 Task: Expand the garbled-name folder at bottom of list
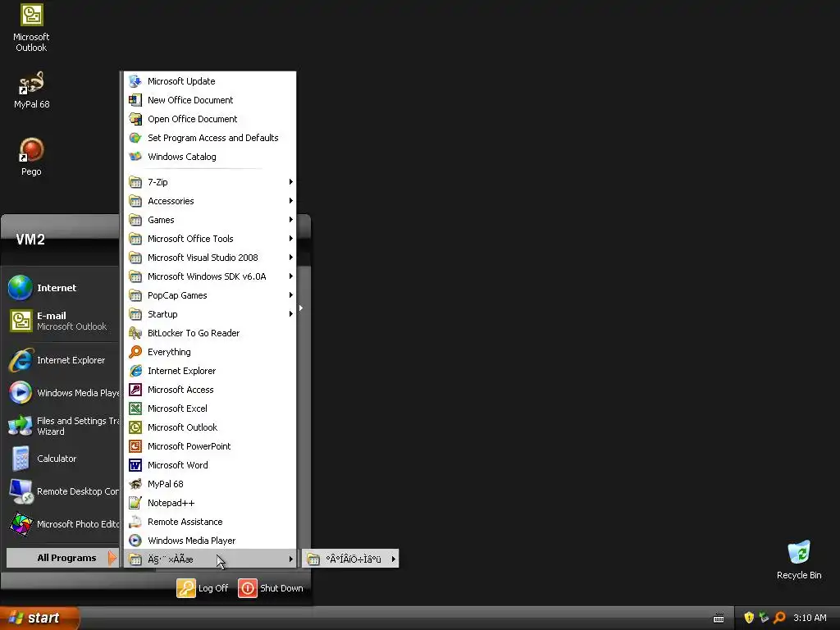[x=209, y=559]
